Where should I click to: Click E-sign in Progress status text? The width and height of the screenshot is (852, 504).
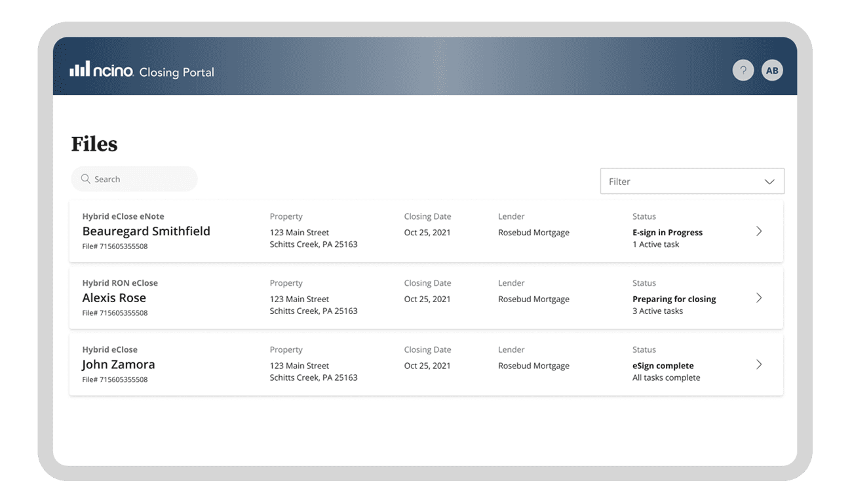[667, 232]
